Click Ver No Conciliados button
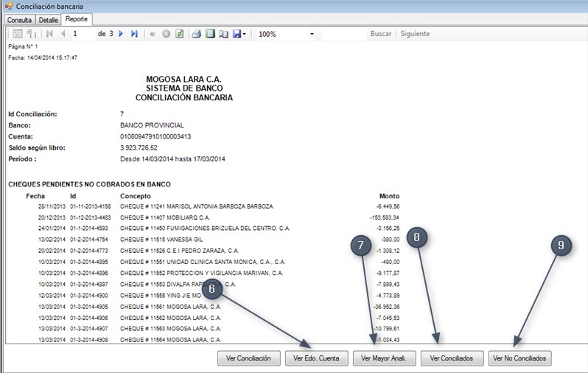The height and width of the screenshot is (373, 588). pyautogui.click(x=519, y=358)
